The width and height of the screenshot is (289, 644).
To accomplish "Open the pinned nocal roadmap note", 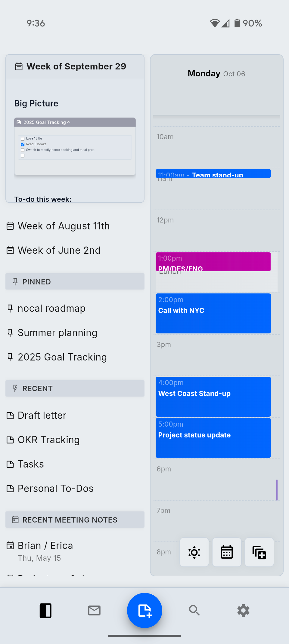I will coord(51,308).
